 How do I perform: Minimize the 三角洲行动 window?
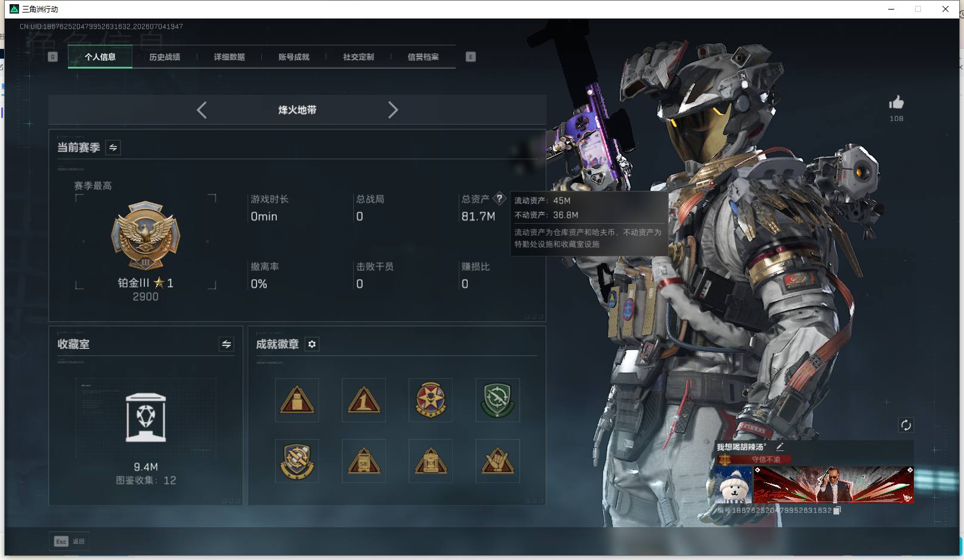click(x=891, y=9)
